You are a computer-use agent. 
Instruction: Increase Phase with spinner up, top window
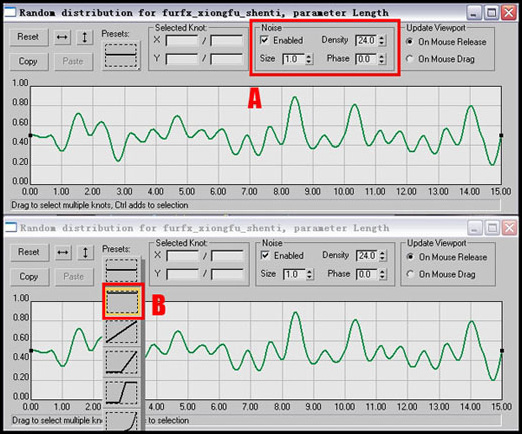[382, 56]
